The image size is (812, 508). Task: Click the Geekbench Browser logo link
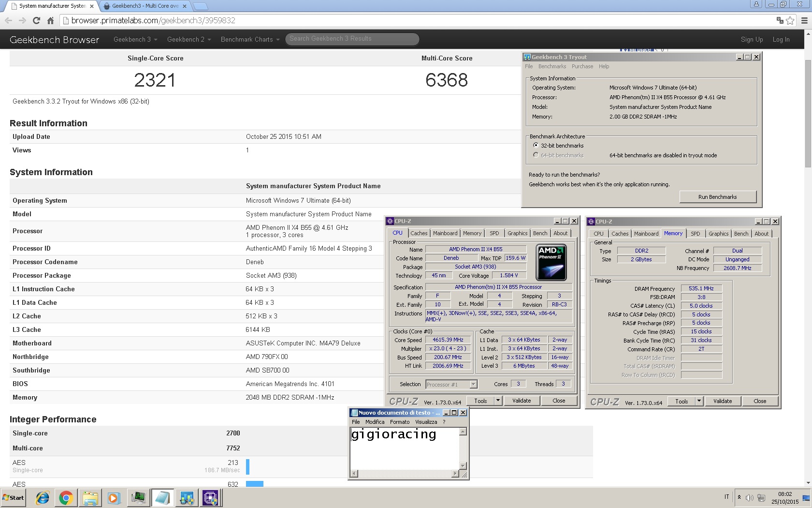(x=55, y=40)
